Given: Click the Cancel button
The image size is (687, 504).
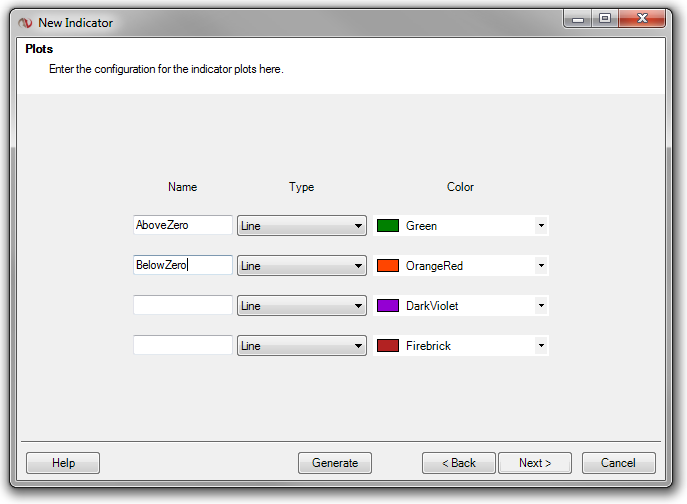Looking at the screenshot, I should [619, 463].
